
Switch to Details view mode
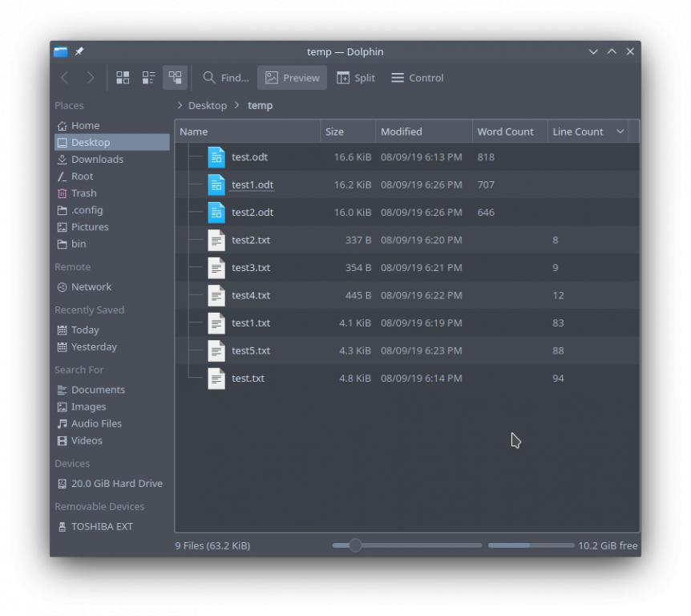175,78
